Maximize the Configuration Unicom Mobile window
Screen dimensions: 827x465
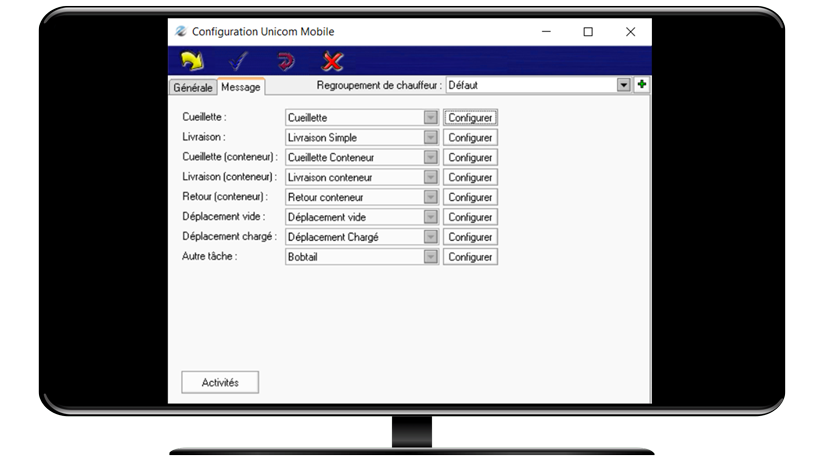(x=588, y=32)
